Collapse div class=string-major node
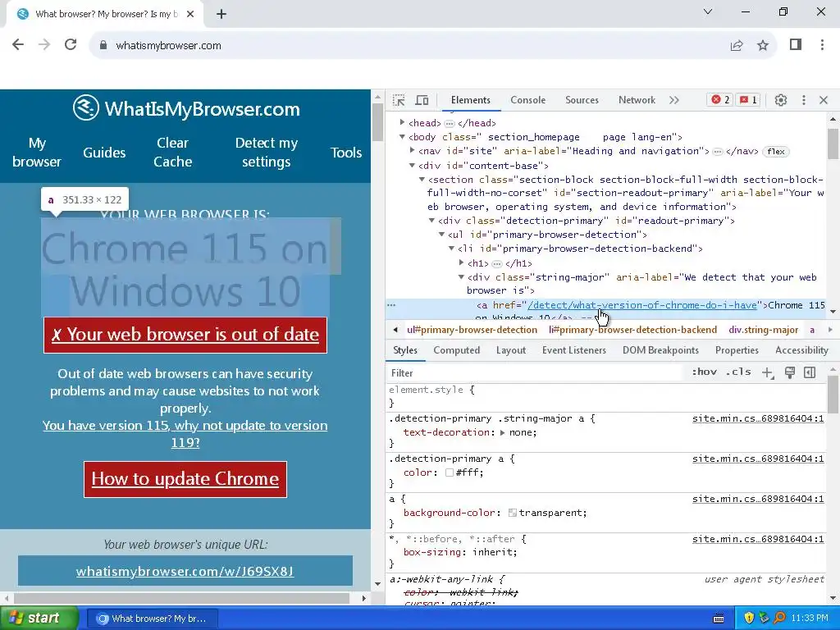The height and width of the screenshot is (630, 840). (x=461, y=277)
